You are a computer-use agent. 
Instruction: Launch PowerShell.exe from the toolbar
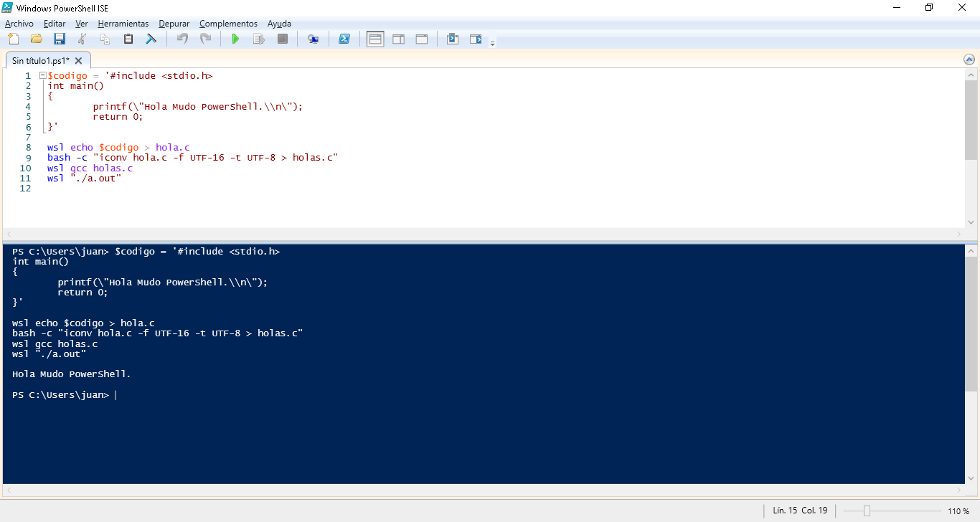point(344,39)
